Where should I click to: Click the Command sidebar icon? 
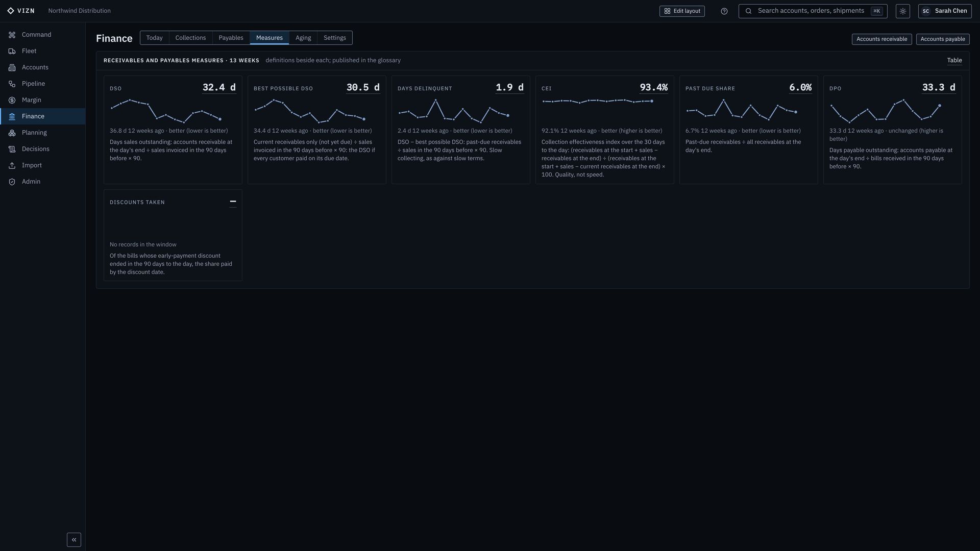[12, 35]
